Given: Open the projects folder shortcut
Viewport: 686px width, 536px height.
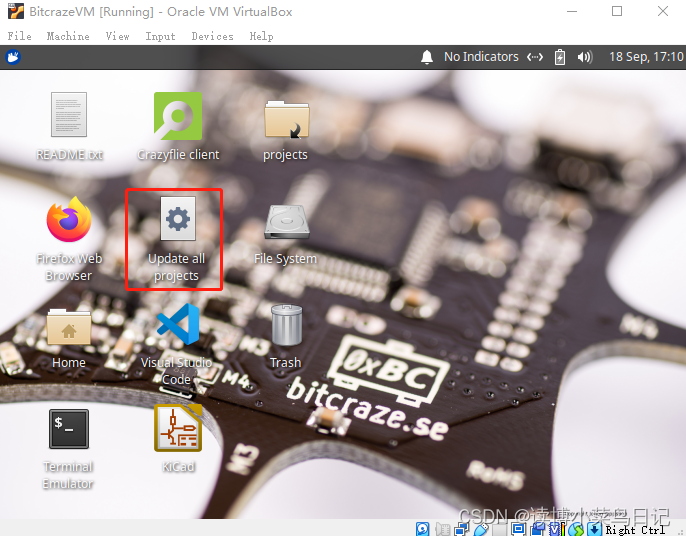Looking at the screenshot, I should pos(287,119).
